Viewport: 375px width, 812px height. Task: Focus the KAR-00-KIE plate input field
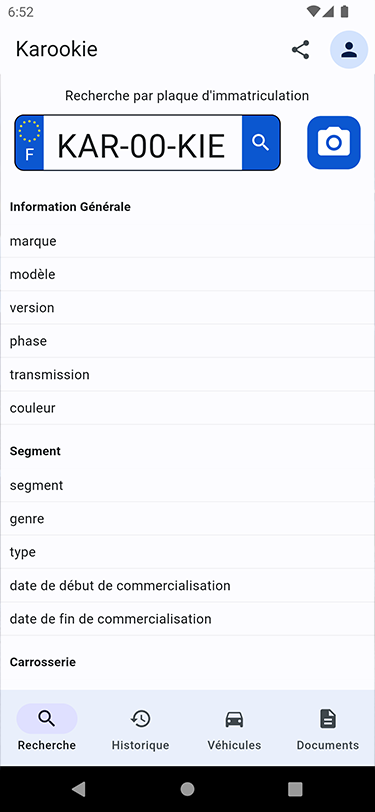[x=143, y=143]
